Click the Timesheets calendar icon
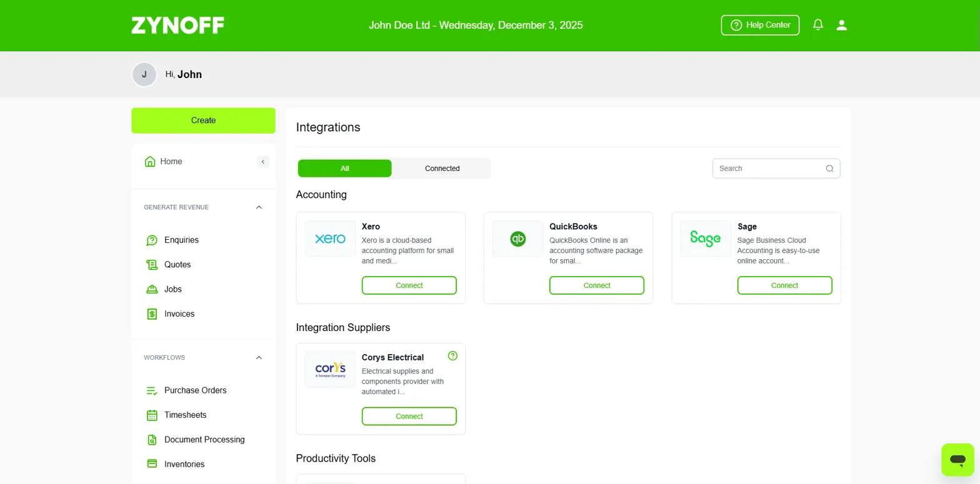Screen dimensions: 980x484 click(152, 415)
